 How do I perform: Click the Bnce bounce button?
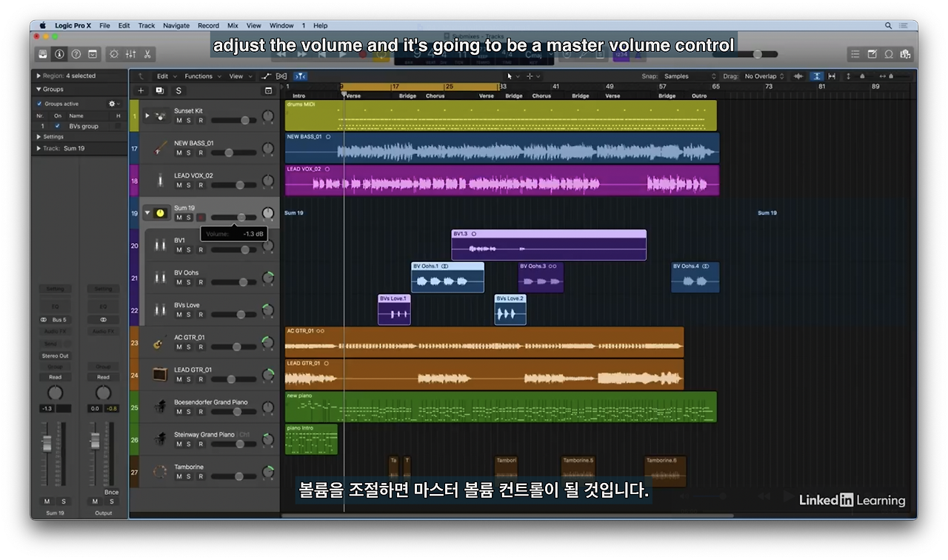(x=111, y=492)
